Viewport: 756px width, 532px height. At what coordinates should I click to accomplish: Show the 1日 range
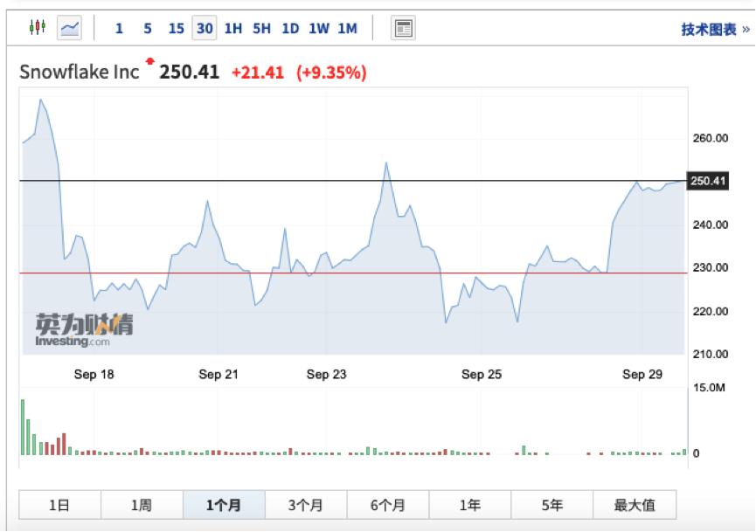point(59,505)
